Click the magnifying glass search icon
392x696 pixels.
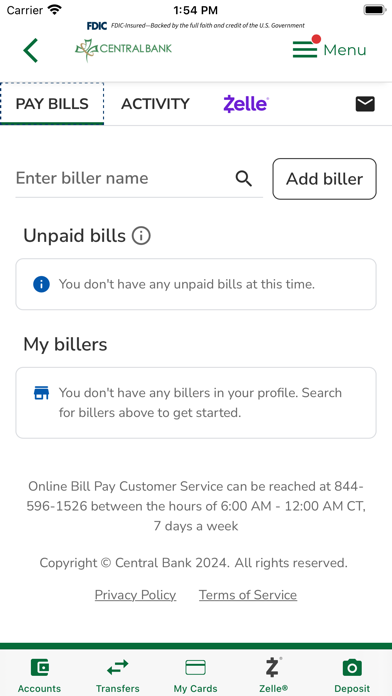click(x=244, y=178)
